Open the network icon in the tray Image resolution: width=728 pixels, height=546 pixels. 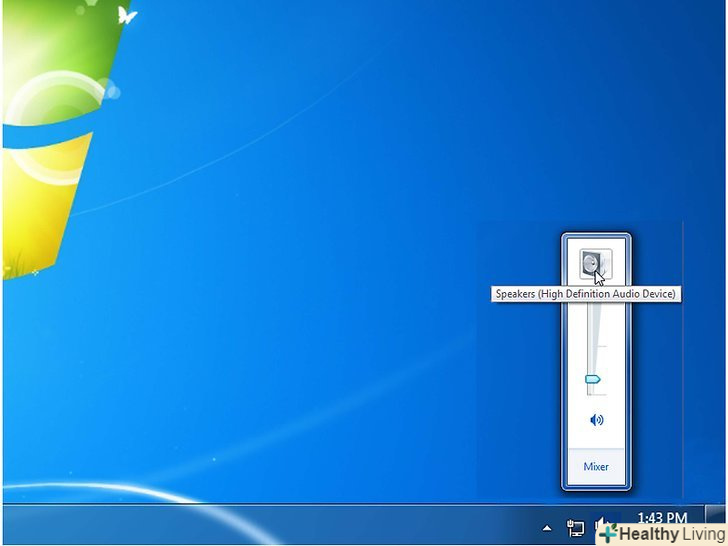tap(576, 526)
